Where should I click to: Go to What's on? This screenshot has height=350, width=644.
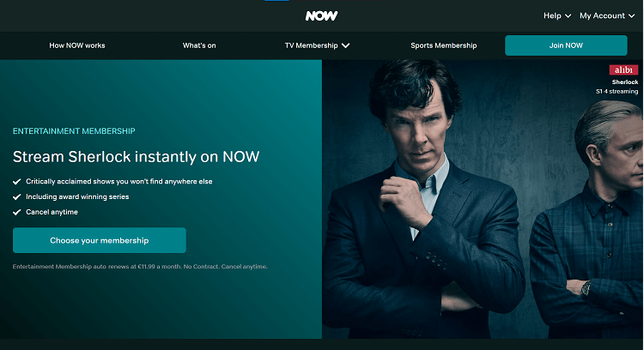pos(199,45)
